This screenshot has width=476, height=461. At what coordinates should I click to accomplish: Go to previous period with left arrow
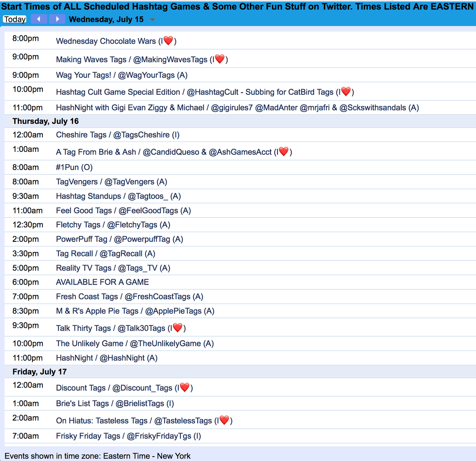coord(39,19)
